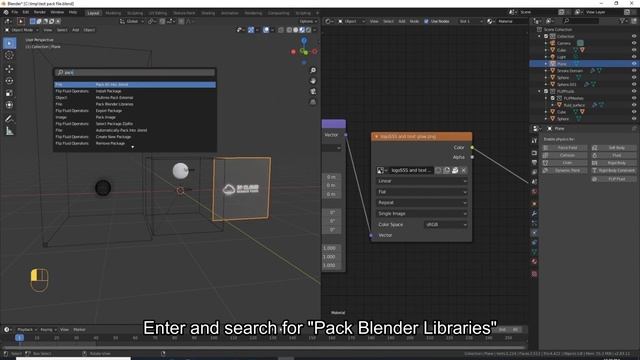The height and width of the screenshot is (360, 640).
Task: Choose Automatically Pack Into .blend result
Action: 135,130
